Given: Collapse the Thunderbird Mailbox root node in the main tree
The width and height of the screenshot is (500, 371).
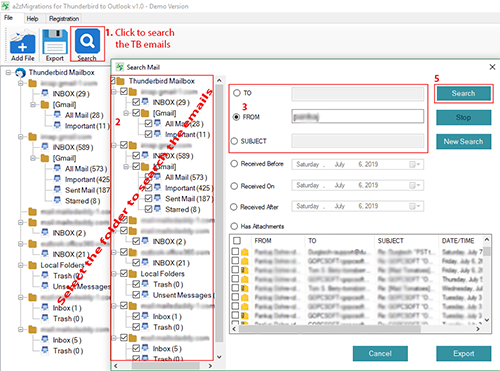Looking at the screenshot, I should 8,72.
